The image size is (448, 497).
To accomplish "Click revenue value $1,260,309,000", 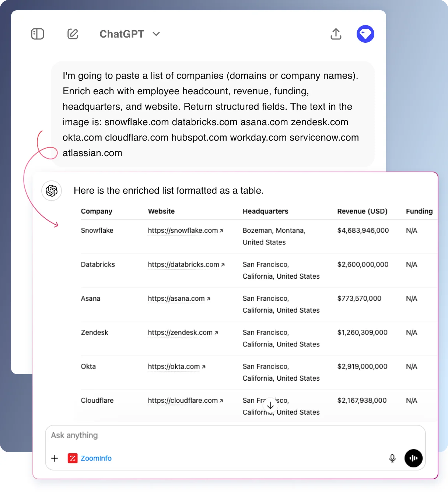I will (x=362, y=333).
